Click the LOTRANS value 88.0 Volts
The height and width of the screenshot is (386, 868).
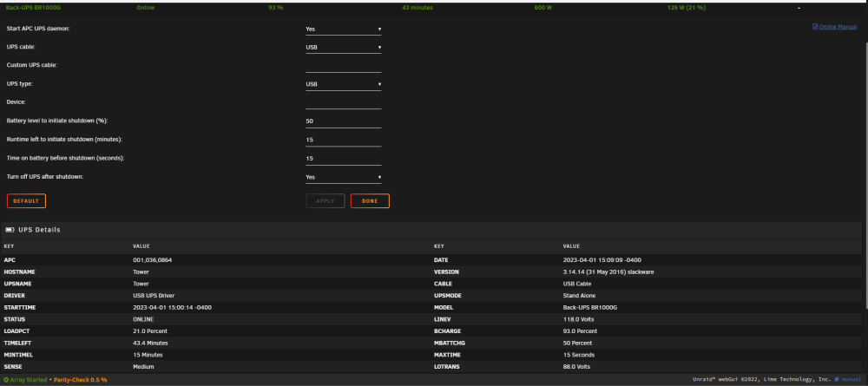coord(577,367)
